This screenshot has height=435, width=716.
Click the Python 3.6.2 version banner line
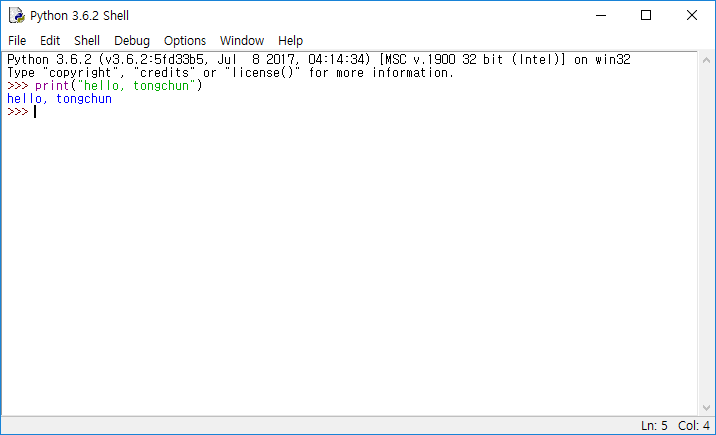click(x=319, y=60)
